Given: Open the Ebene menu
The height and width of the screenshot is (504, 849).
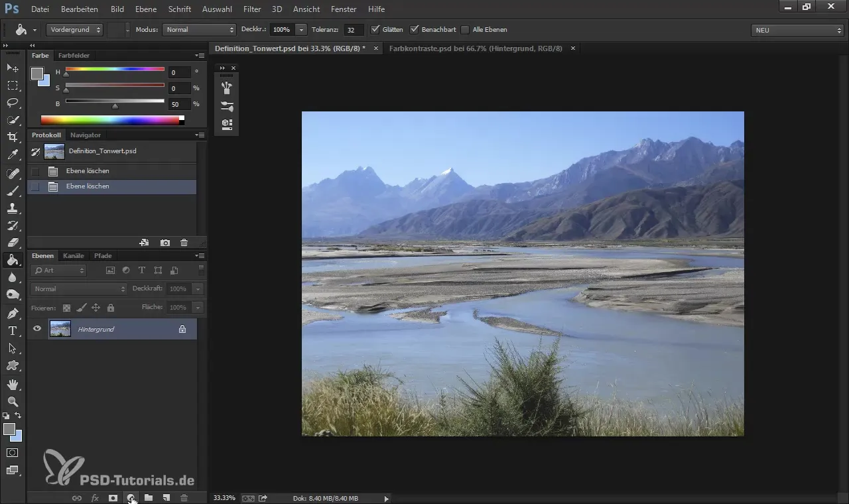Looking at the screenshot, I should point(146,9).
